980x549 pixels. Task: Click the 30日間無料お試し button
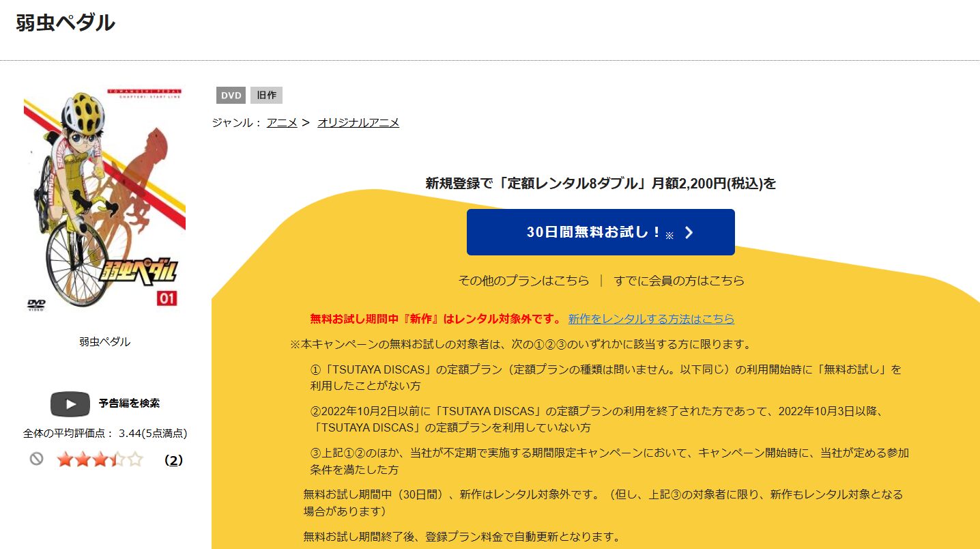point(601,232)
